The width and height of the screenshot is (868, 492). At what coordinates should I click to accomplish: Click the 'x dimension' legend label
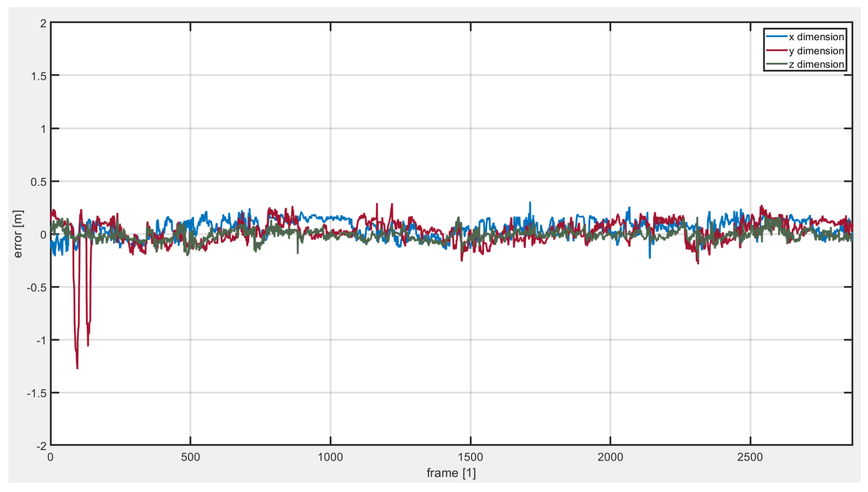coord(816,37)
